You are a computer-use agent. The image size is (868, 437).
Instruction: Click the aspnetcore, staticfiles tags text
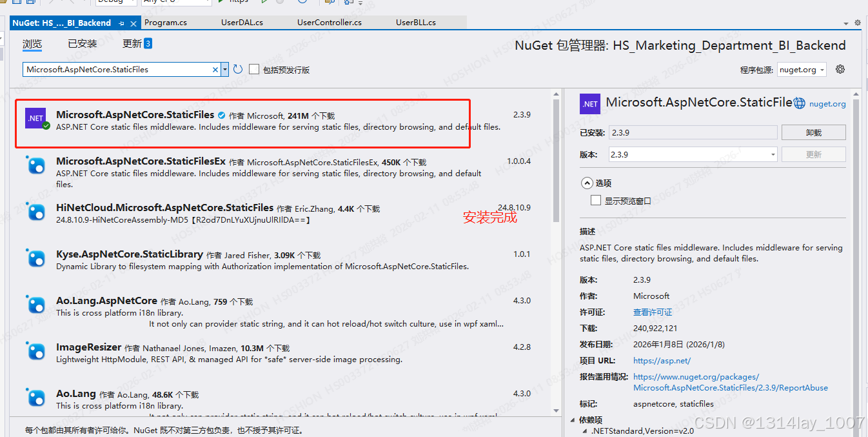pyautogui.click(x=673, y=404)
